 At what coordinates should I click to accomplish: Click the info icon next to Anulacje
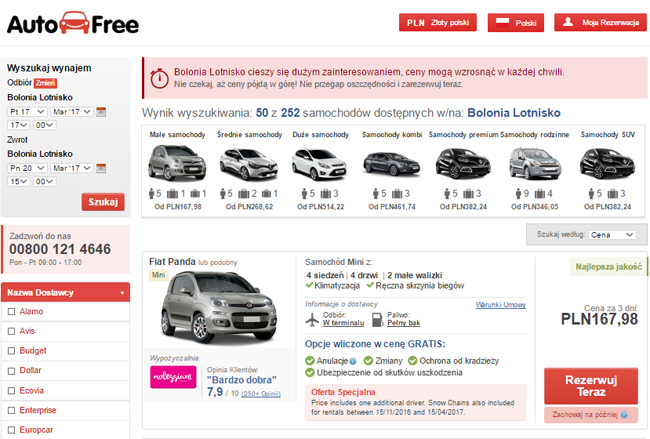[353, 361]
